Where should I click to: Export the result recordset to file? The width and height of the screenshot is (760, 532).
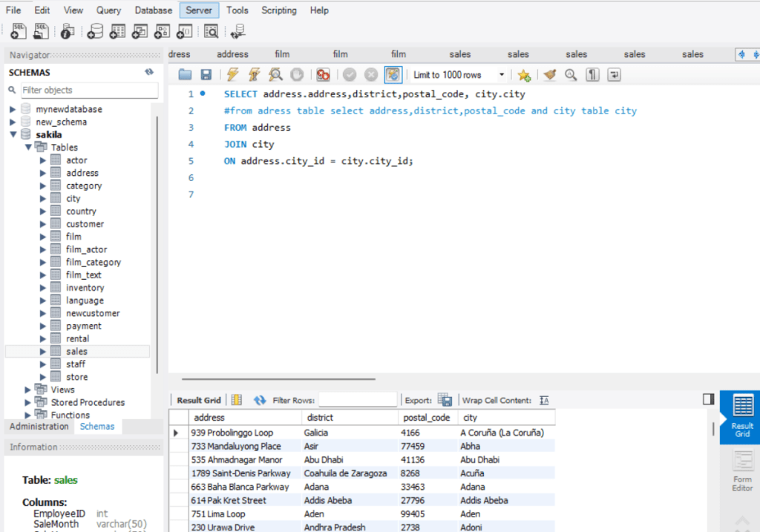445,400
